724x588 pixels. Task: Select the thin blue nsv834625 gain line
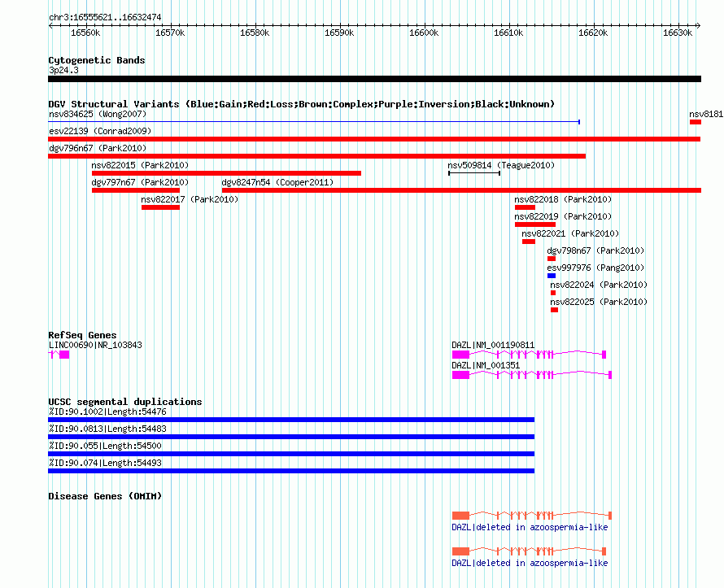point(314,122)
